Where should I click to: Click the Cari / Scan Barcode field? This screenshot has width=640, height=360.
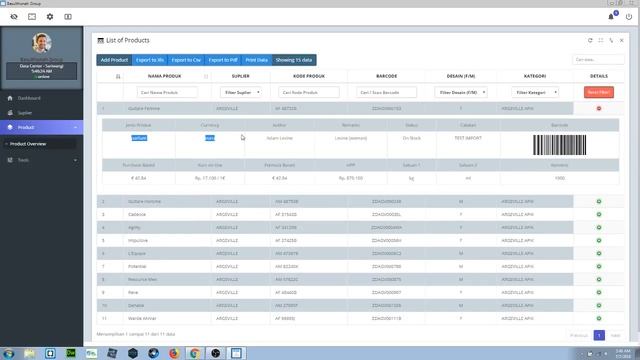click(387, 93)
